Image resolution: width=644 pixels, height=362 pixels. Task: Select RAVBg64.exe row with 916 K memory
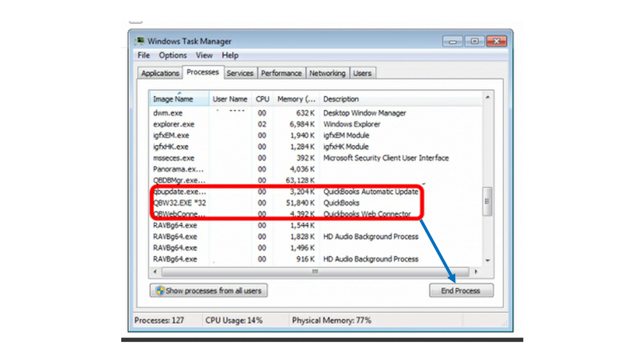tap(315, 259)
